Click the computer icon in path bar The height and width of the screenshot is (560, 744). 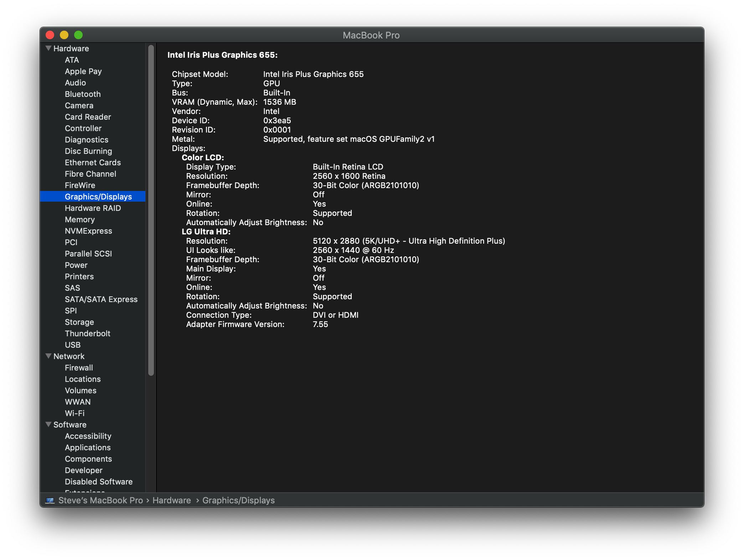click(x=50, y=501)
